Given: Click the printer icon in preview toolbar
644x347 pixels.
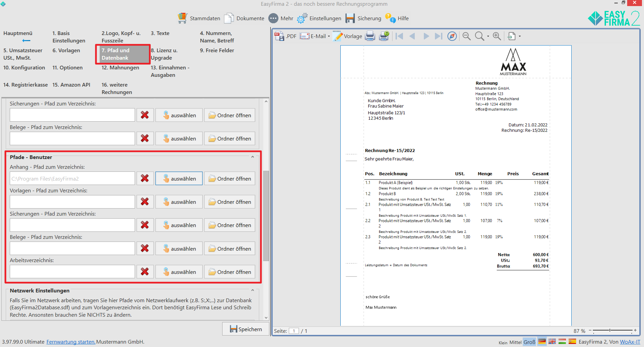Looking at the screenshot, I should (370, 36).
